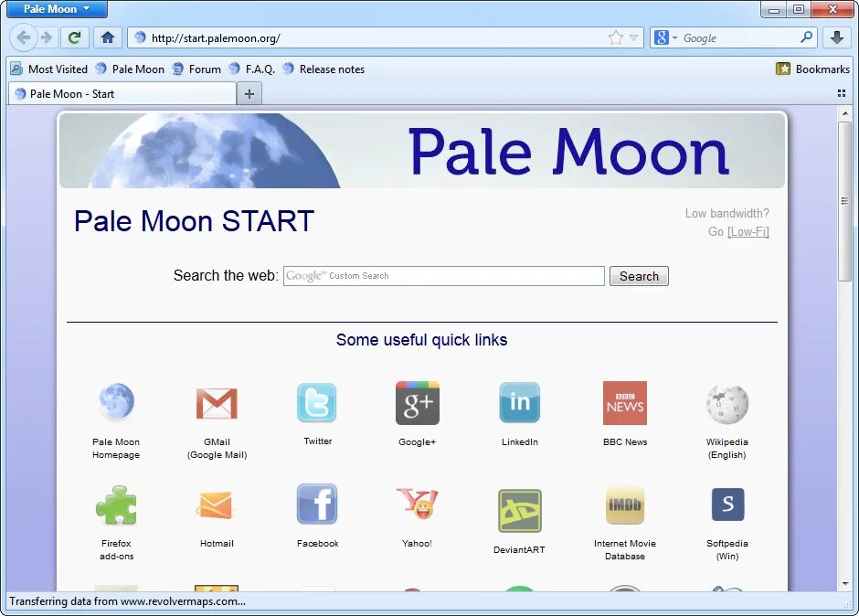
Task: Open the Downloads arrow button
Action: 836,37
